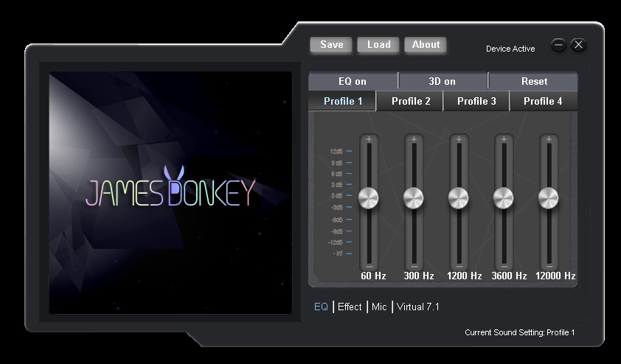Open the Mic section
This screenshot has width=621, height=364.
[x=379, y=307]
